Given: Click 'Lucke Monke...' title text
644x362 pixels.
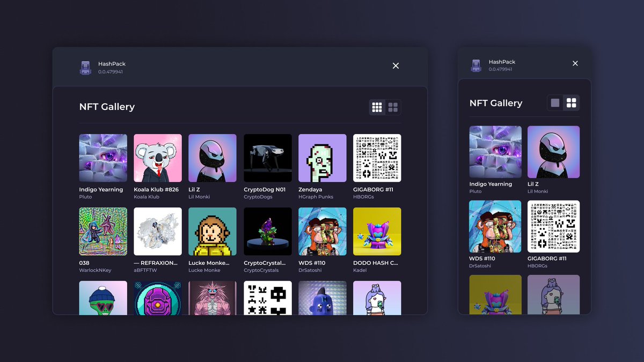Looking at the screenshot, I should point(209,263).
